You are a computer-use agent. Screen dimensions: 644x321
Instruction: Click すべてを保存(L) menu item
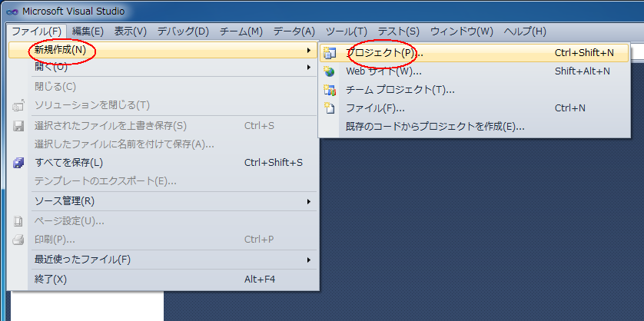pos(164,163)
